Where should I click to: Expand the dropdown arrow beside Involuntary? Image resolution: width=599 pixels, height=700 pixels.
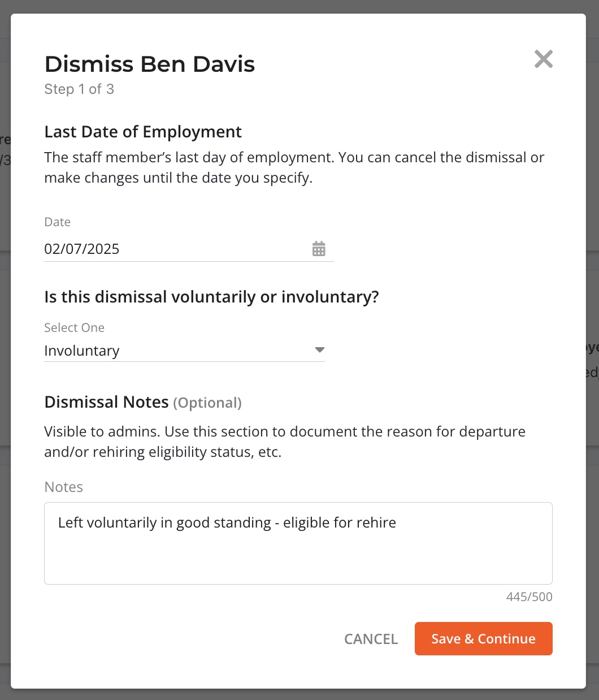coord(319,350)
